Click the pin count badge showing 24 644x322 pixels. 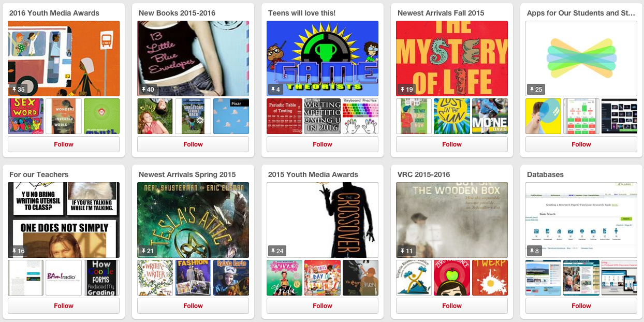pos(277,251)
